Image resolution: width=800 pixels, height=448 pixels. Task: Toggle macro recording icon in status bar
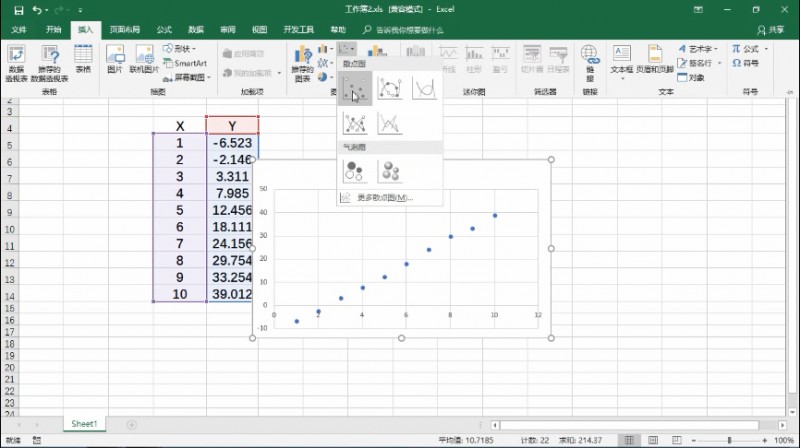37,440
